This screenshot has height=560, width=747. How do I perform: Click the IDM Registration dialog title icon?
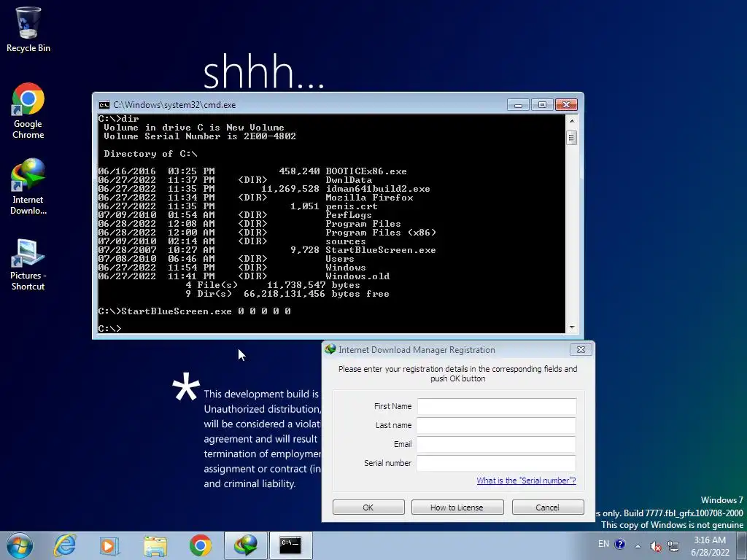(330, 349)
